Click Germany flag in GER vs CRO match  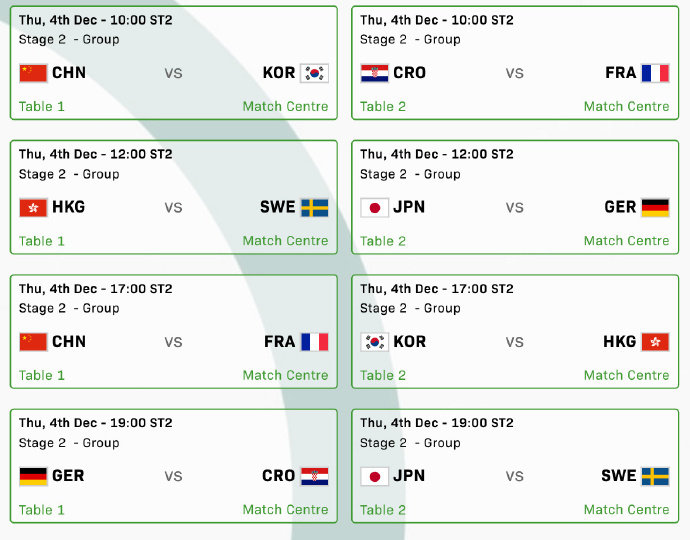pos(33,476)
